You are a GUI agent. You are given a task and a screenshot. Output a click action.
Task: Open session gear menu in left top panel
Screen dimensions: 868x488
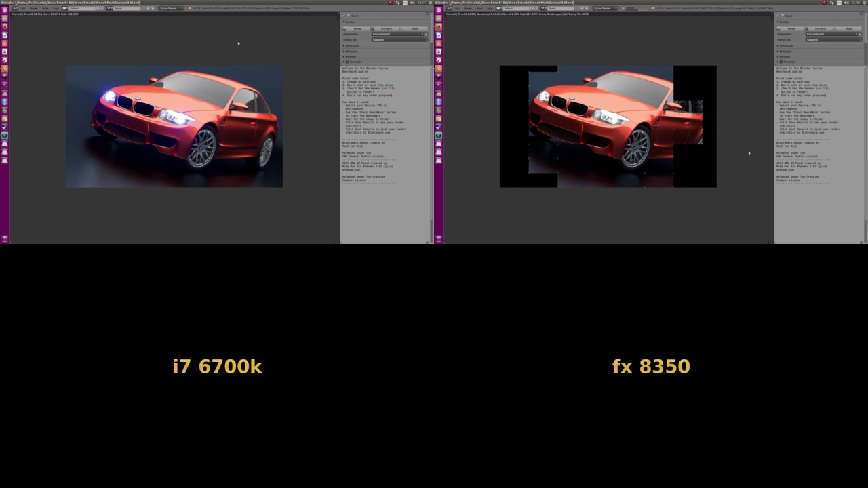(430, 3)
